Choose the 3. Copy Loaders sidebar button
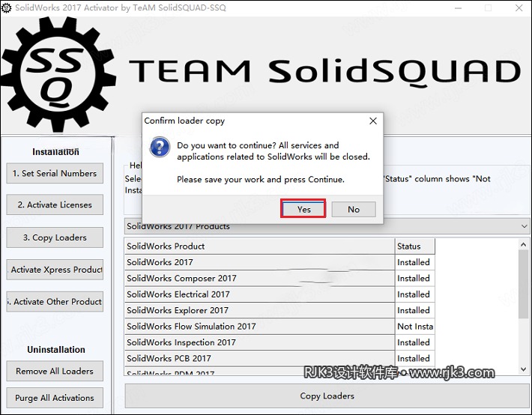 (x=55, y=237)
